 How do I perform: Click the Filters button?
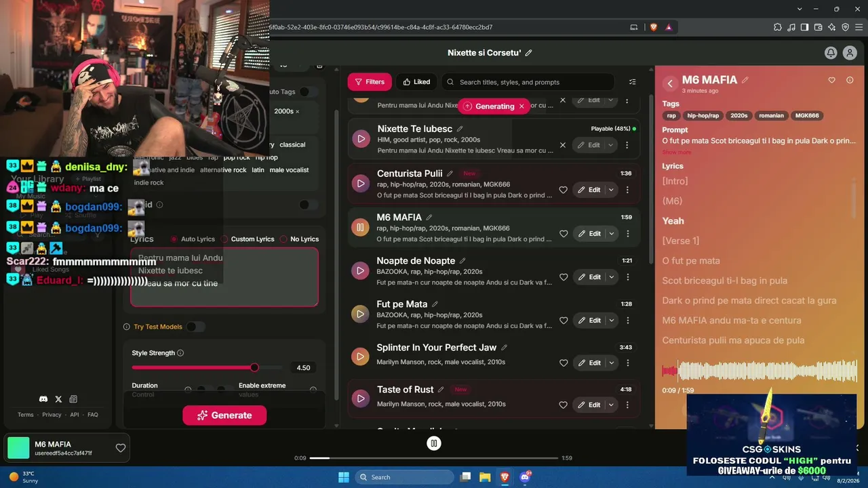tap(370, 82)
